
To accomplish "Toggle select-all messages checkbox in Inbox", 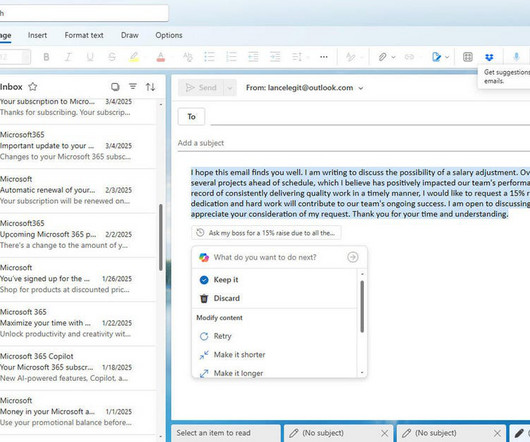I will point(115,87).
